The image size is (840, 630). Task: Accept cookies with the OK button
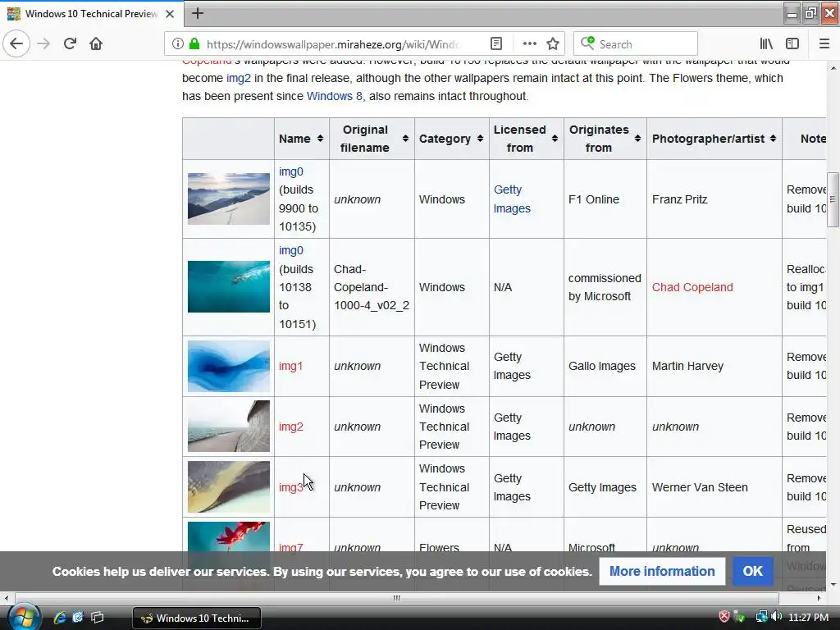pyautogui.click(x=752, y=571)
